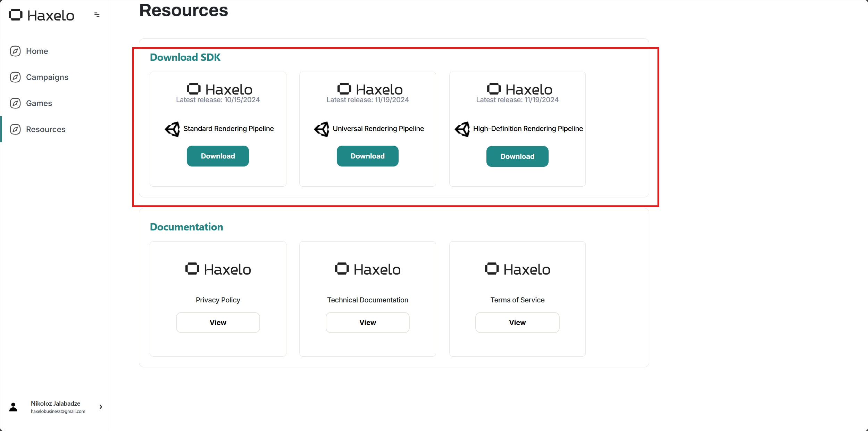868x431 pixels.
Task: Click Haxelo logo on High-Definition Rendering card
Action: point(519,89)
